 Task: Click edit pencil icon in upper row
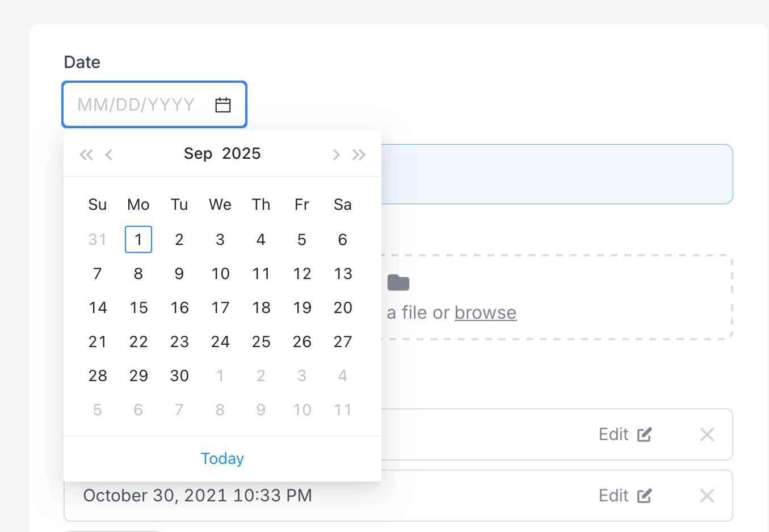click(x=645, y=434)
